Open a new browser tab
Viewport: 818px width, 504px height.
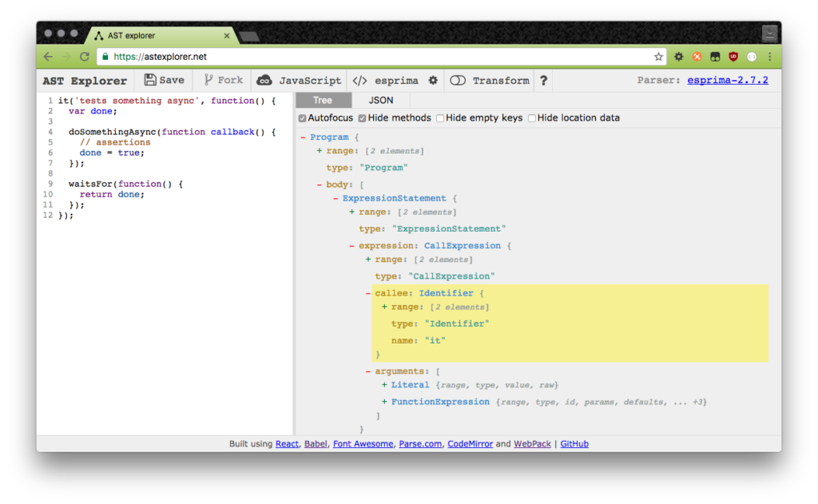click(x=250, y=36)
